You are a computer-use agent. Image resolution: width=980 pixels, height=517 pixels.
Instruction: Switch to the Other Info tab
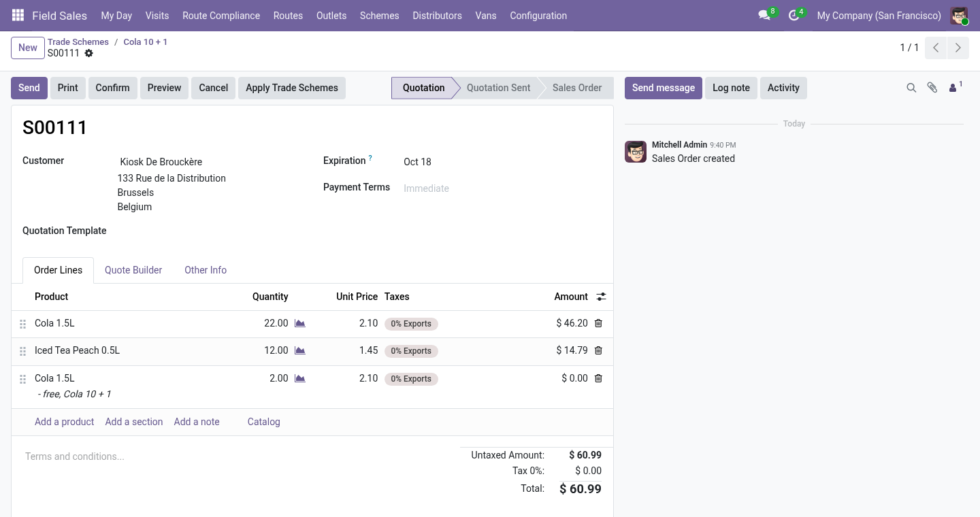[x=206, y=270]
